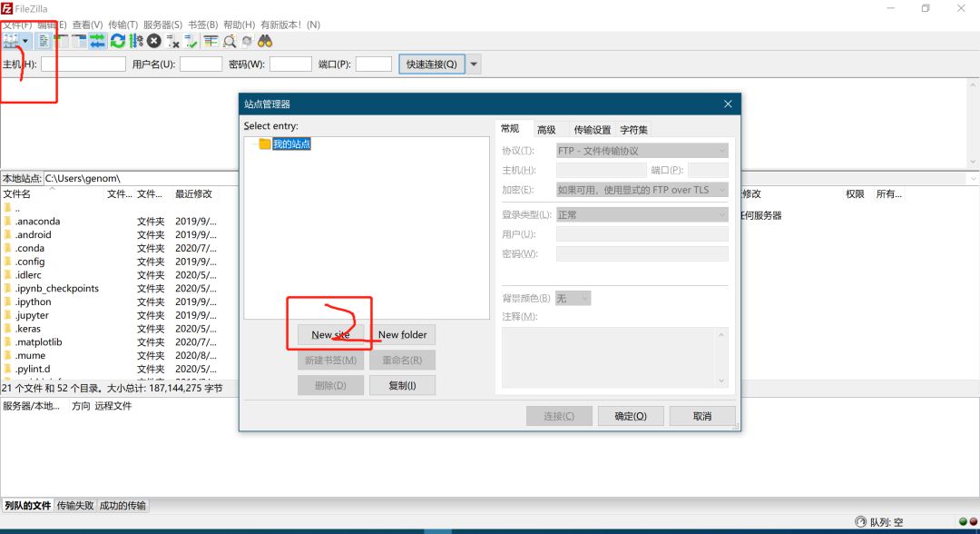Toggle the remote directory tree icon

tap(79, 41)
